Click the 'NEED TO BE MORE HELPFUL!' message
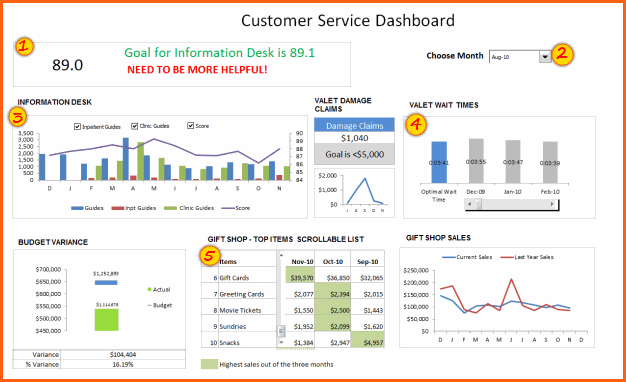This screenshot has width=626, height=382. tap(197, 70)
